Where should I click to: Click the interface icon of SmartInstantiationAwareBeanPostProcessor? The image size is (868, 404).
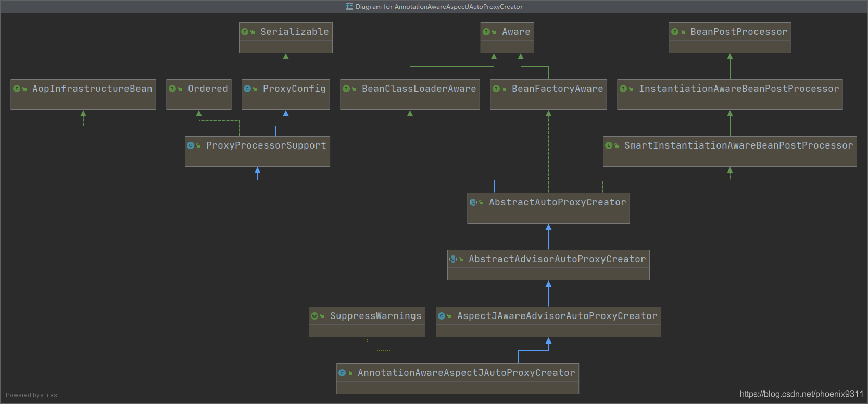pos(609,145)
